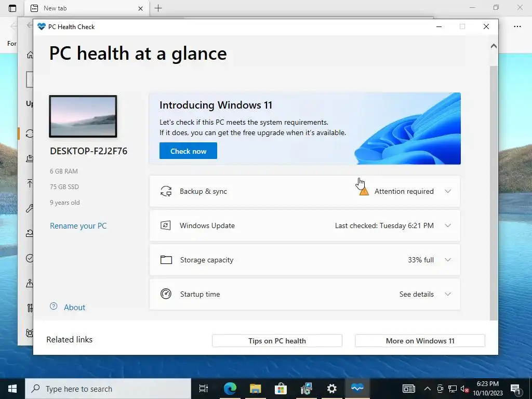Click the '75 GB SSD' text

tap(64, 187)
